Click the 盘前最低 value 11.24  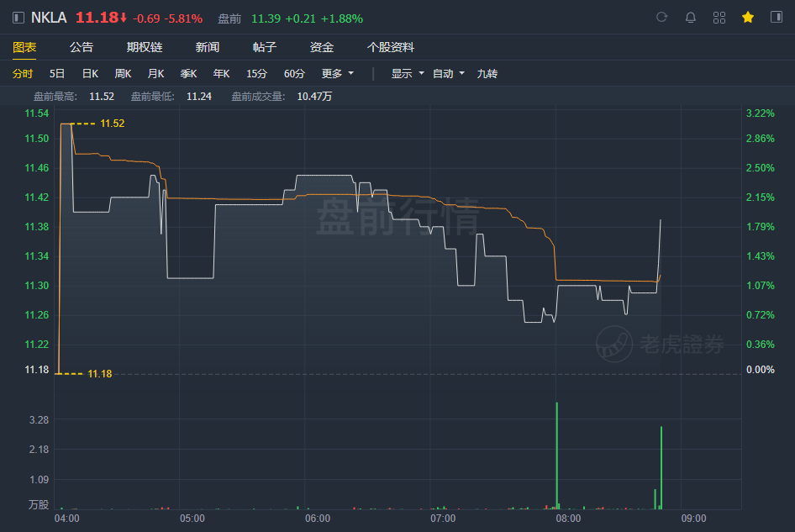[198, 97]
